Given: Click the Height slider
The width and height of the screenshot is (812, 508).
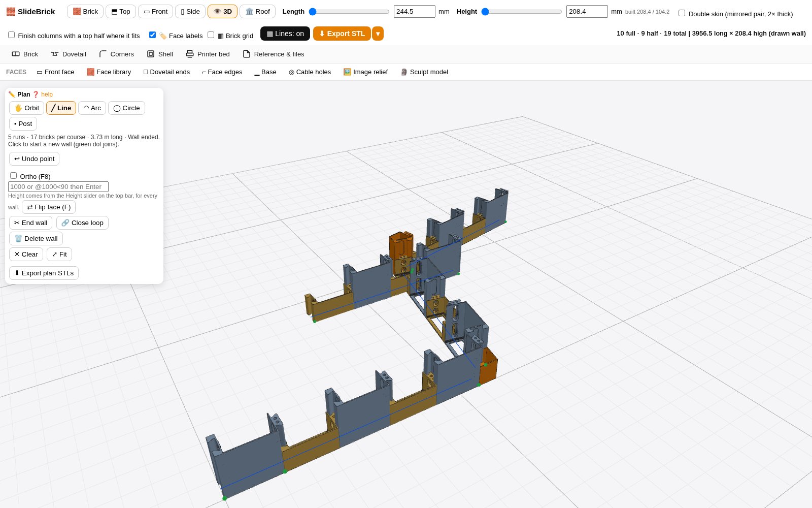Looking at the screenshot, I should pos(522,12).
